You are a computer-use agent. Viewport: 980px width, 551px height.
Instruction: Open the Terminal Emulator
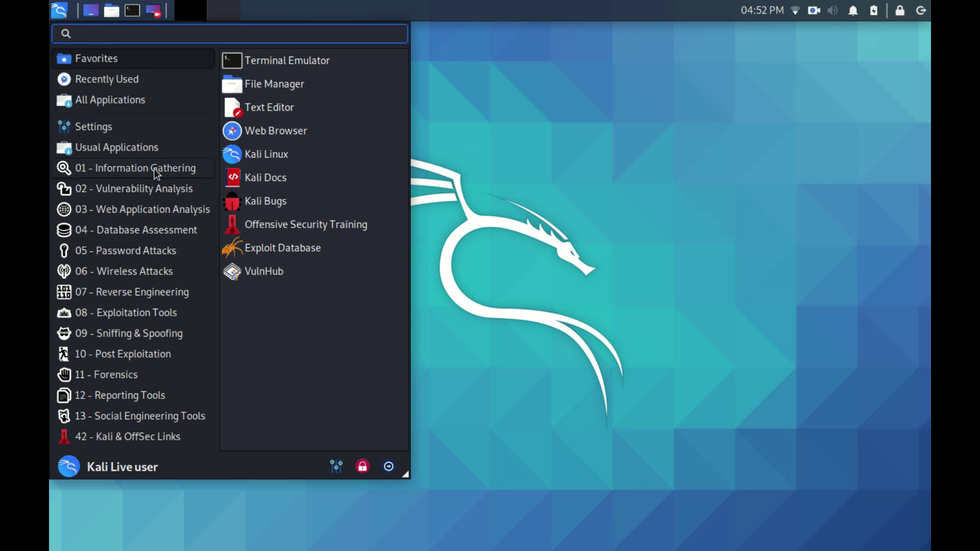coord(287,60)
